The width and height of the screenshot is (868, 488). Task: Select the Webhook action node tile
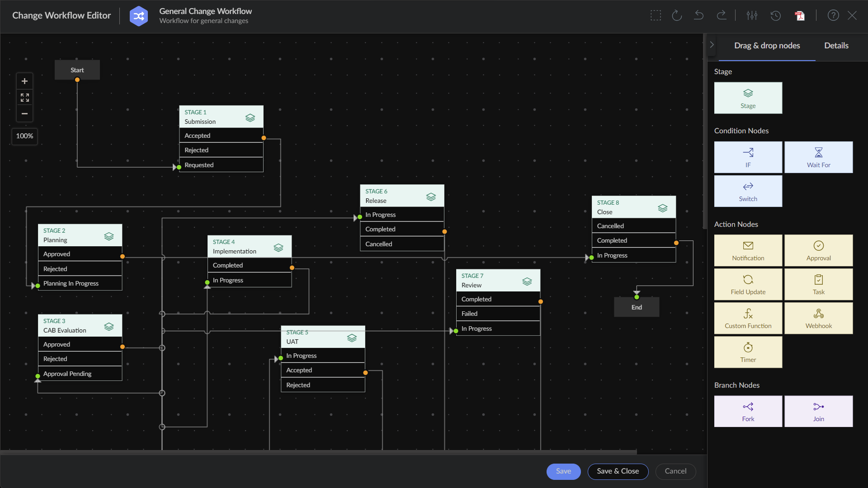[x=818, y=318]
